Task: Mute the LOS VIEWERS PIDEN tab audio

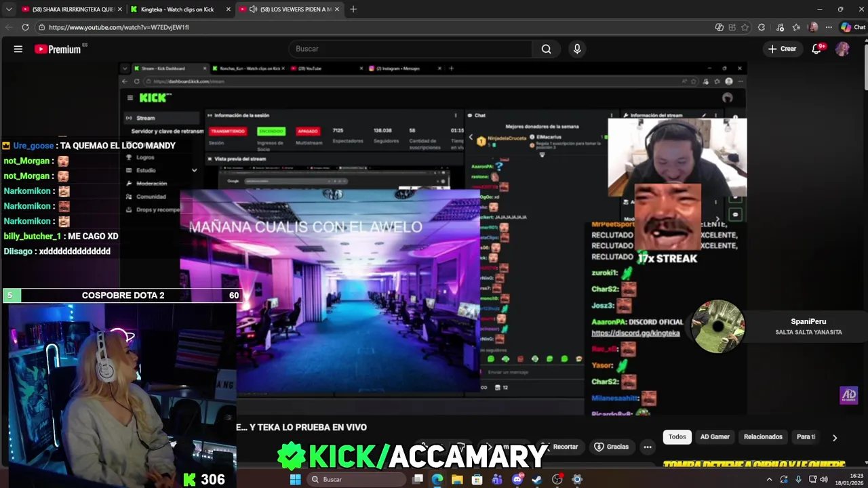Action: (x=253, y=9)
